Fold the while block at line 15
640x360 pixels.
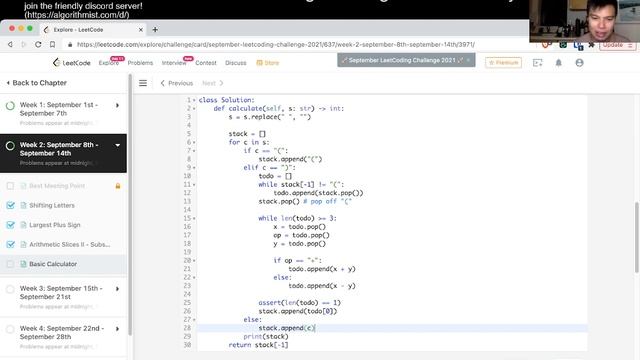(x=194, y=218)
